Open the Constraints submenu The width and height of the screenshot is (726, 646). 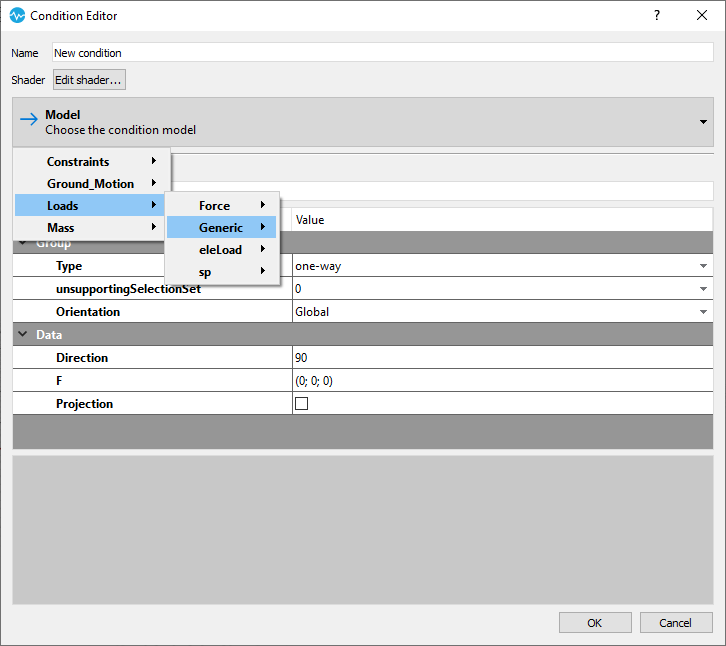pos(92,162)
